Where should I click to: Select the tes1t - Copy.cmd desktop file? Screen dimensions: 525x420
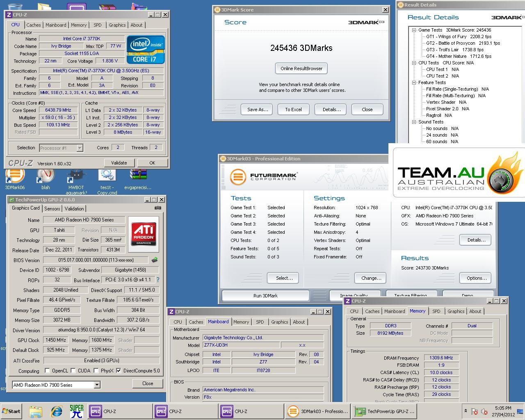tap(107, 181)
